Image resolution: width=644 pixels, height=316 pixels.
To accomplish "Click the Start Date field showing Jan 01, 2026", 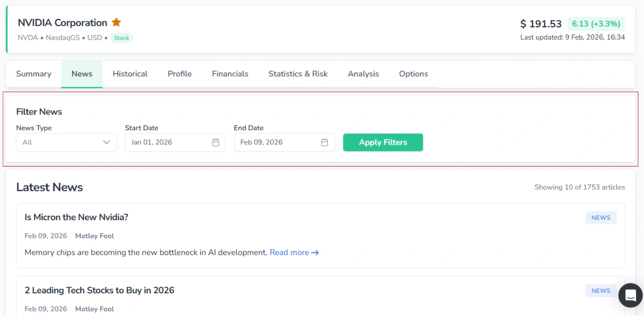I will (x=167, y=142).
